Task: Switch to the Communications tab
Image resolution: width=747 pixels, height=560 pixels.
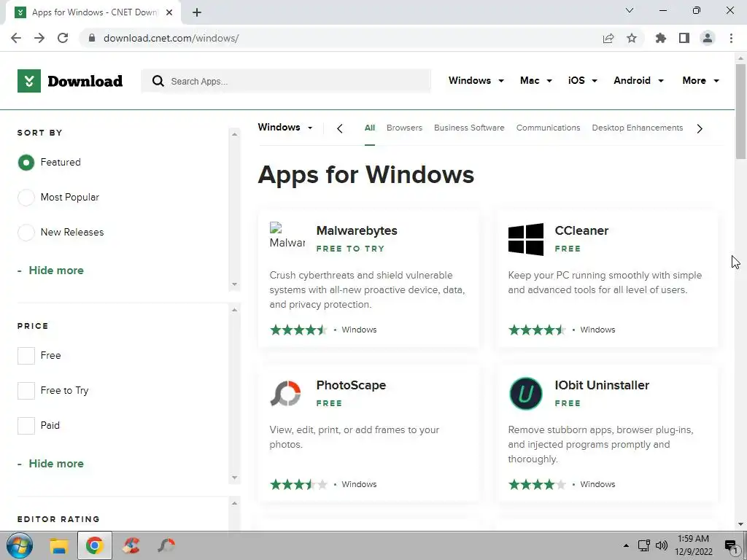Action: pos(549,128)
